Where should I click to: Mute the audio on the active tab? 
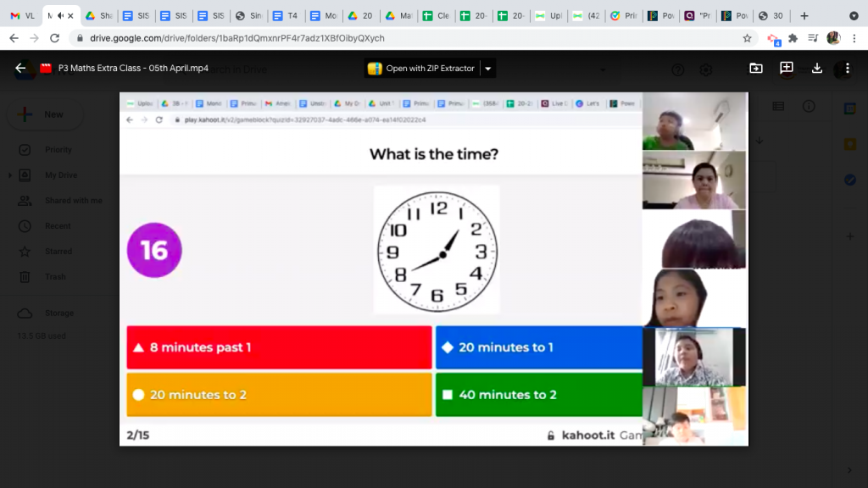click(x=59, y=16)
